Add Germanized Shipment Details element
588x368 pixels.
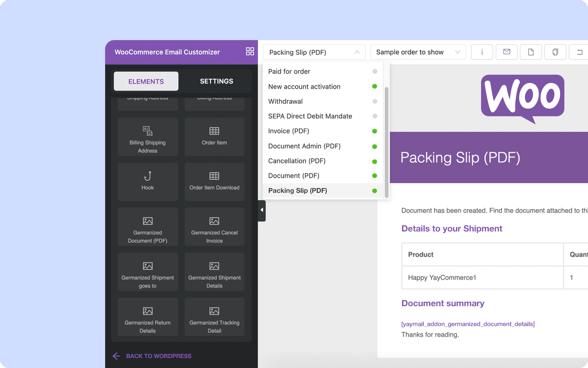point(214,272)
